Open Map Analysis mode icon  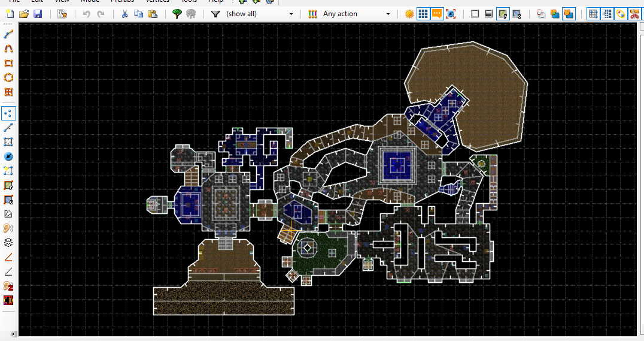point(8,214)
